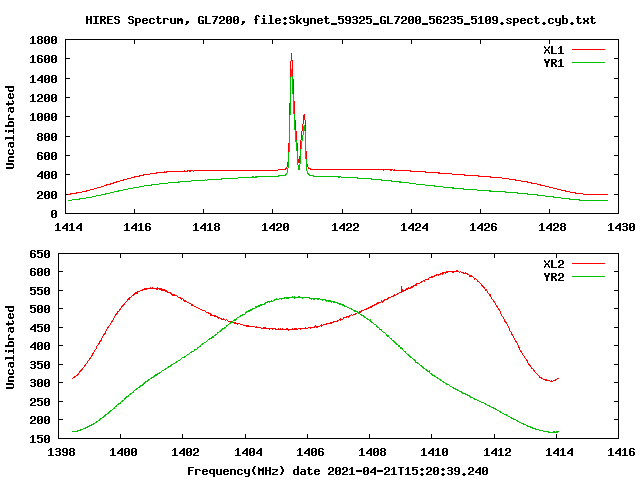
Task: Click the red XL1 legend line sample
Action: (588, 49)
